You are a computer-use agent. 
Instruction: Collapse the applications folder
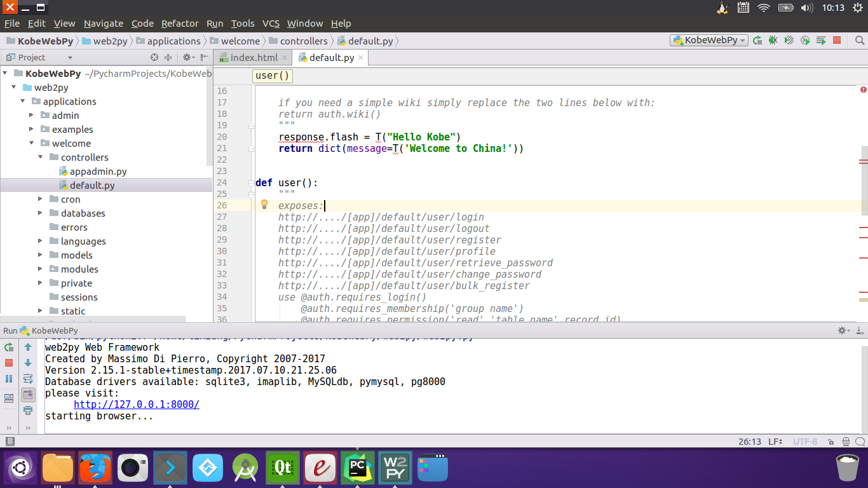[x=22, y=101]
